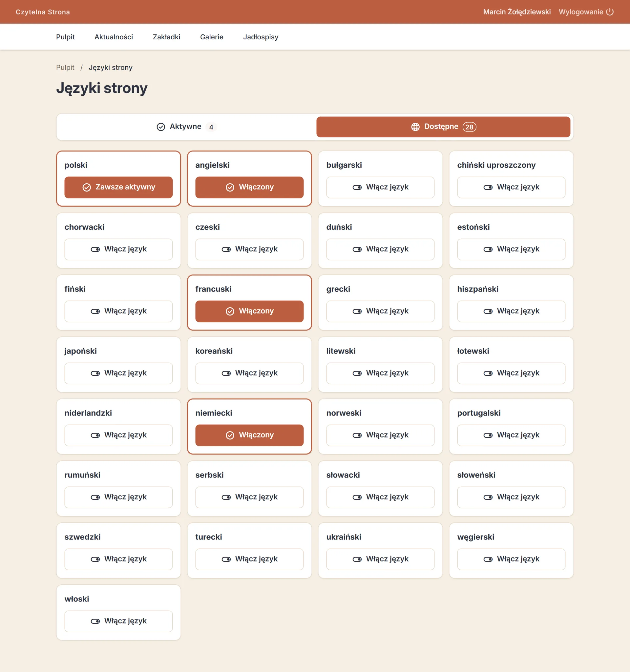Switch on the turecki language

249,559
